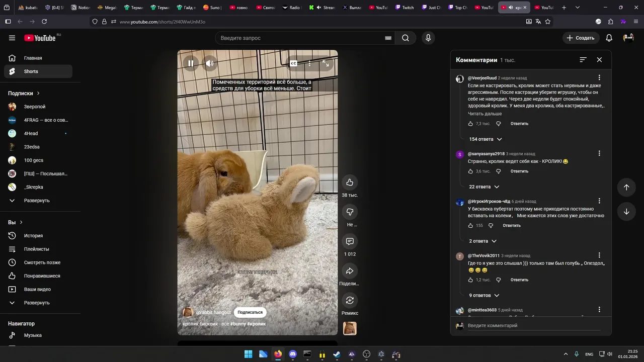The image size is (644, 362).
Task: Open the 100 gecs subscription
Action: click(x=38, y=160)
